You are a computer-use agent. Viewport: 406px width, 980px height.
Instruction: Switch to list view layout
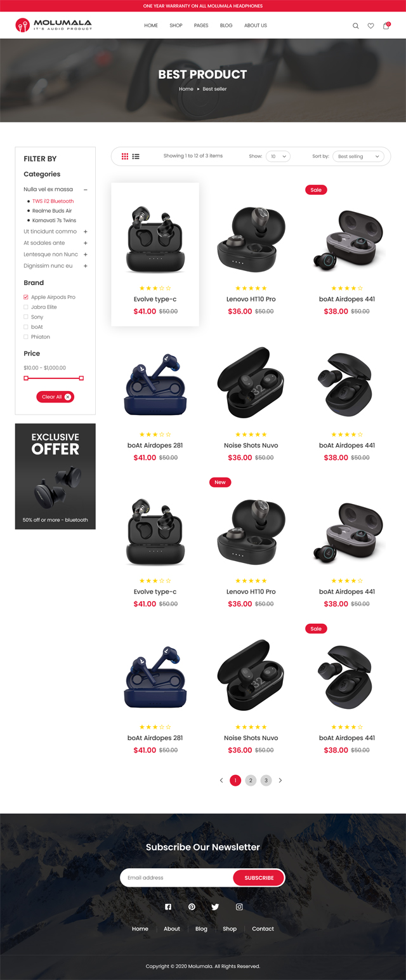click(x=136, y=156)
